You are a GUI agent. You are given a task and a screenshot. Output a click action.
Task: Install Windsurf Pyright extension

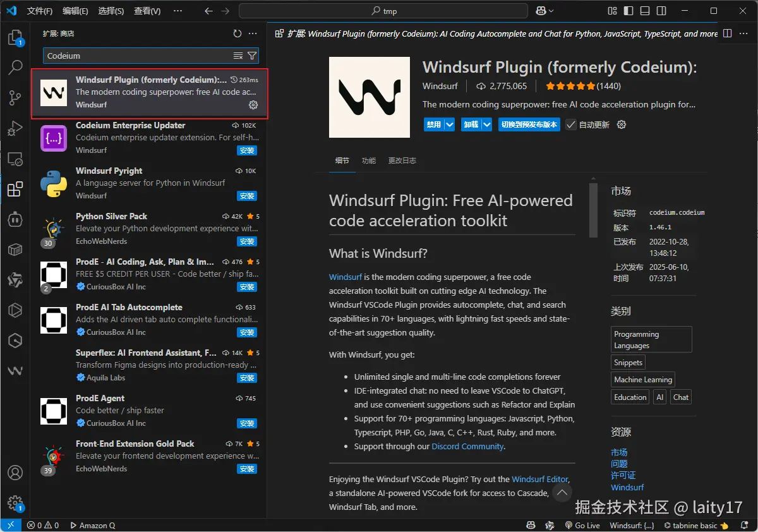pos(246,196)
